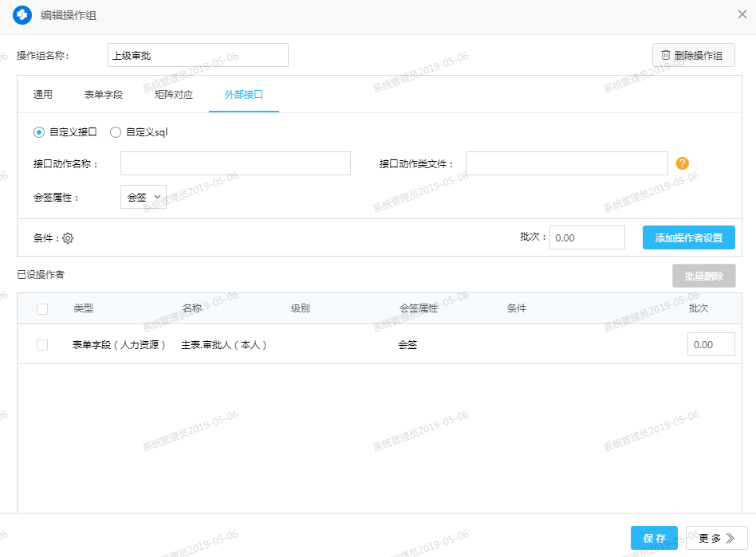Tick the checkbox for 表单字段 row

[42, 345]
